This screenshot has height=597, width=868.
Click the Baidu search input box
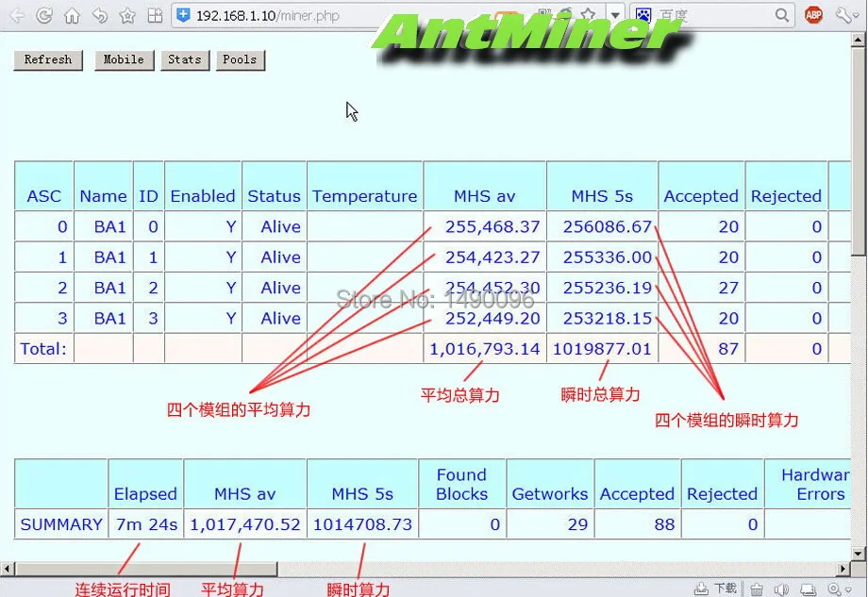tap(714, 15)
